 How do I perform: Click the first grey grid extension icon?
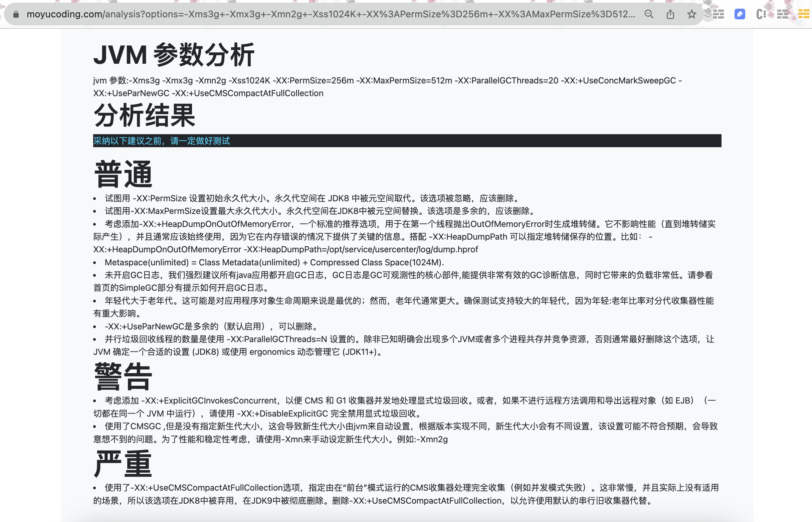(x=719, y=14)
